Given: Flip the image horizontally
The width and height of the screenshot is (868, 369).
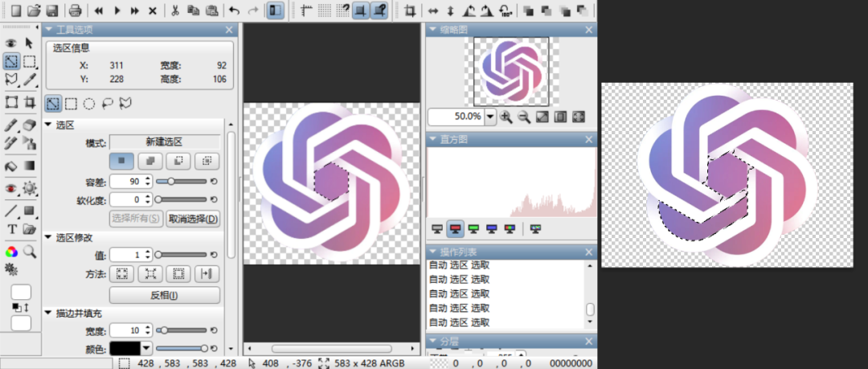Looking at the screenshot, I should click(433, 10).
